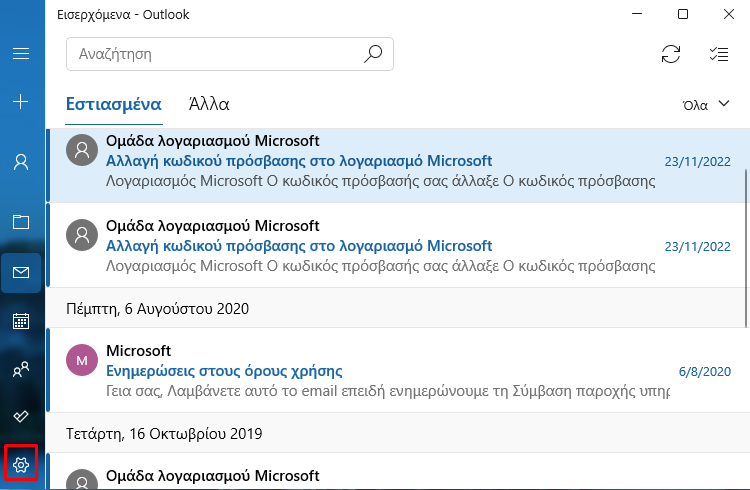Open settings gear icon
750x490 pixels.
click(21, 464)
